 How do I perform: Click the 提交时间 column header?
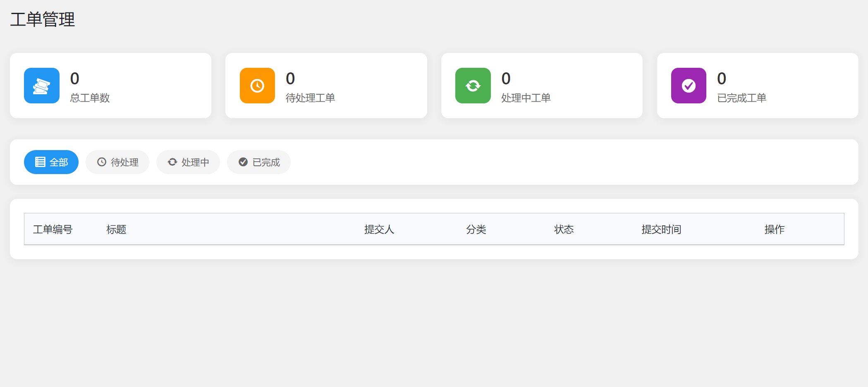pos(661,229)
